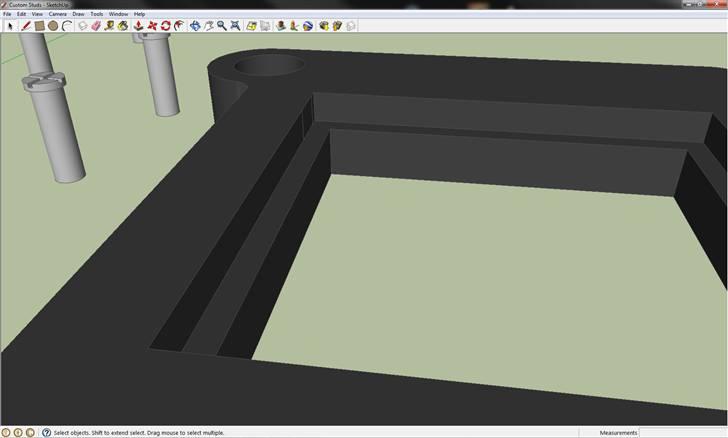728x438 pixels.
Task: Open the Draw menu
Action: pos(78,14)
